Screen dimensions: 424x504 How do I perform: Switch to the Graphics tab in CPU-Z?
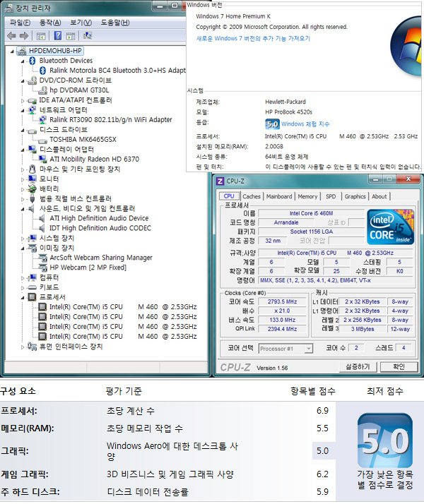[x=355, y=196]
